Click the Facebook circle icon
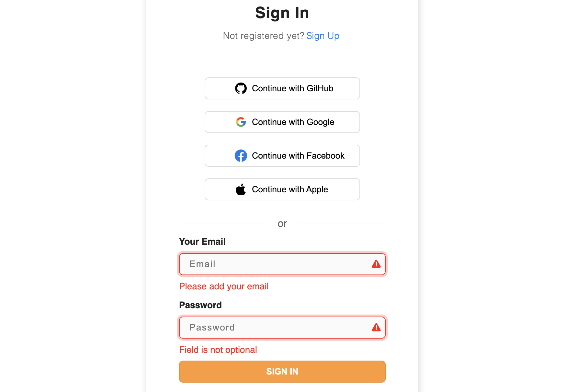This screenshot has width=578, height=392. point(241,156)
